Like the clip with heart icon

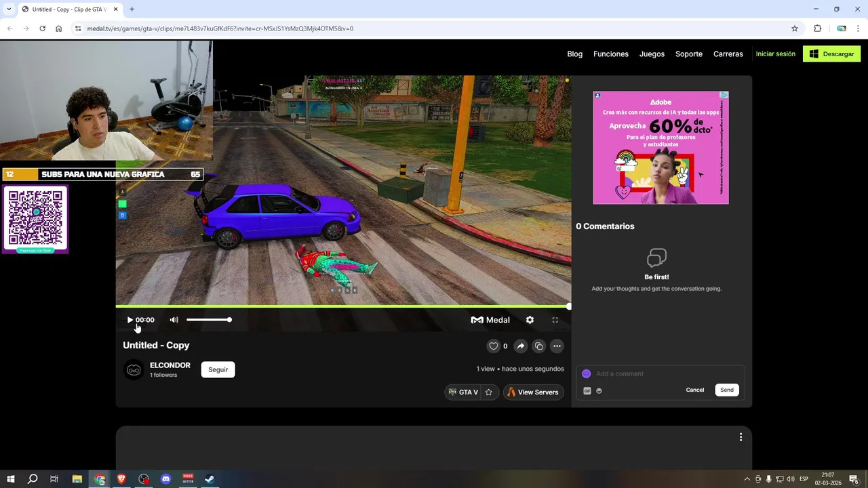[493, 346]
